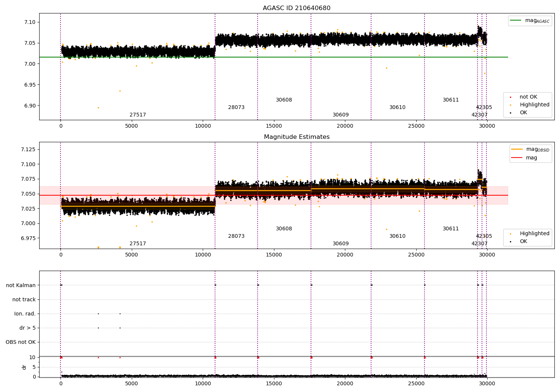Click obsid label 30608 in the middle plot

click(x=284, y=229)
